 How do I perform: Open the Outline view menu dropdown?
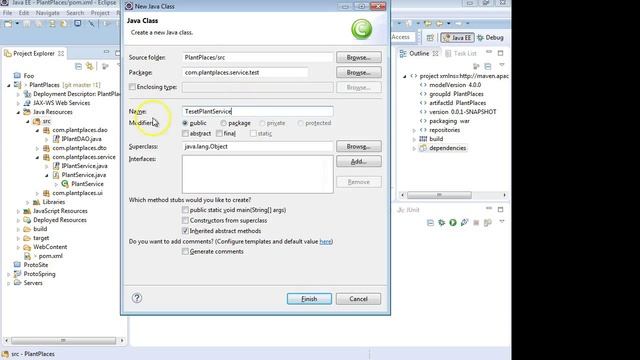point(502,65)
